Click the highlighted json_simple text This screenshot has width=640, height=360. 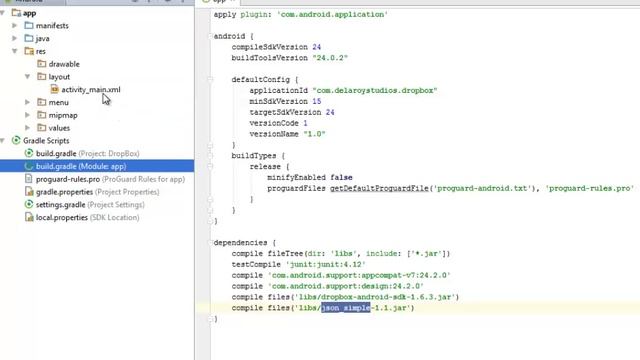tap(346, 308)
